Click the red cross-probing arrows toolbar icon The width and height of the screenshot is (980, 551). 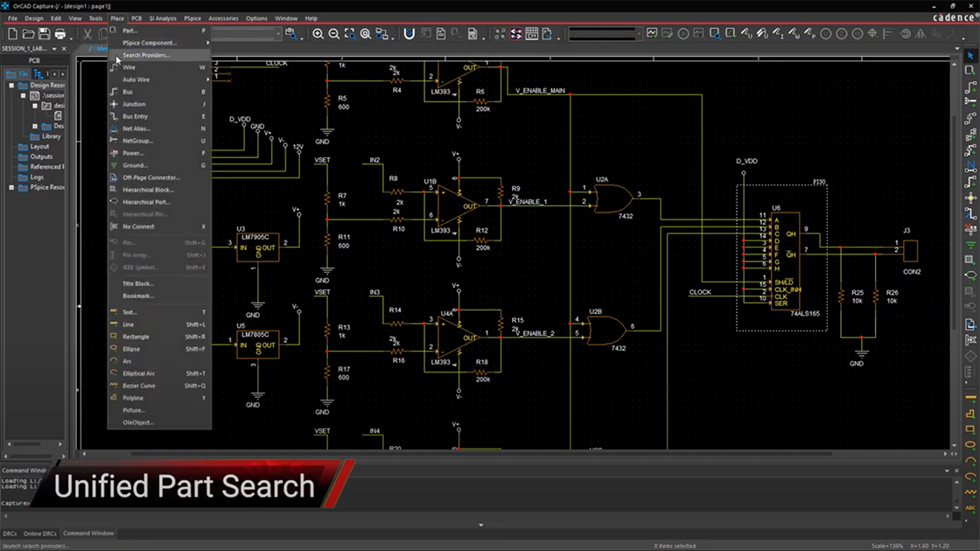click(x=515, y=34)
